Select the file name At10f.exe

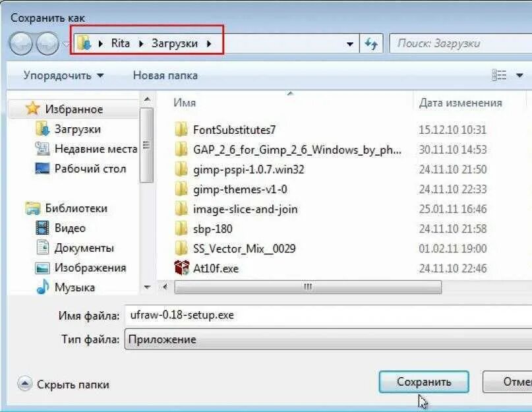[x=216, y=268]
